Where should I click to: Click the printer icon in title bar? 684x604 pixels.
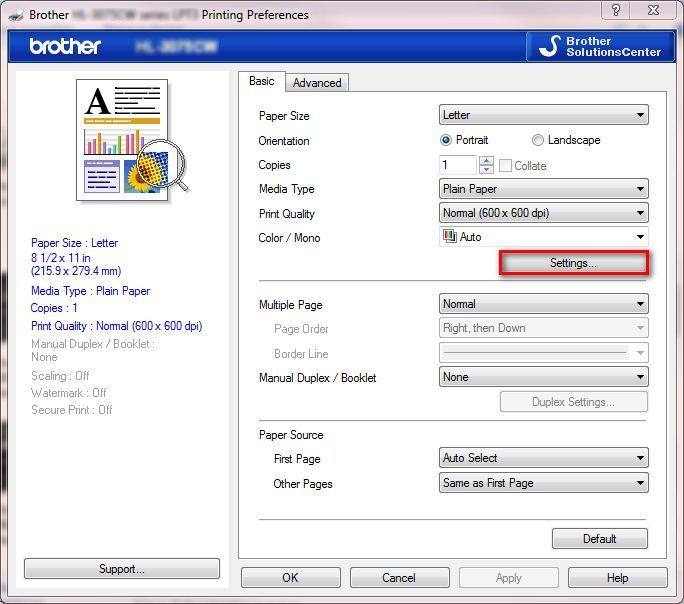click(14, 14)
